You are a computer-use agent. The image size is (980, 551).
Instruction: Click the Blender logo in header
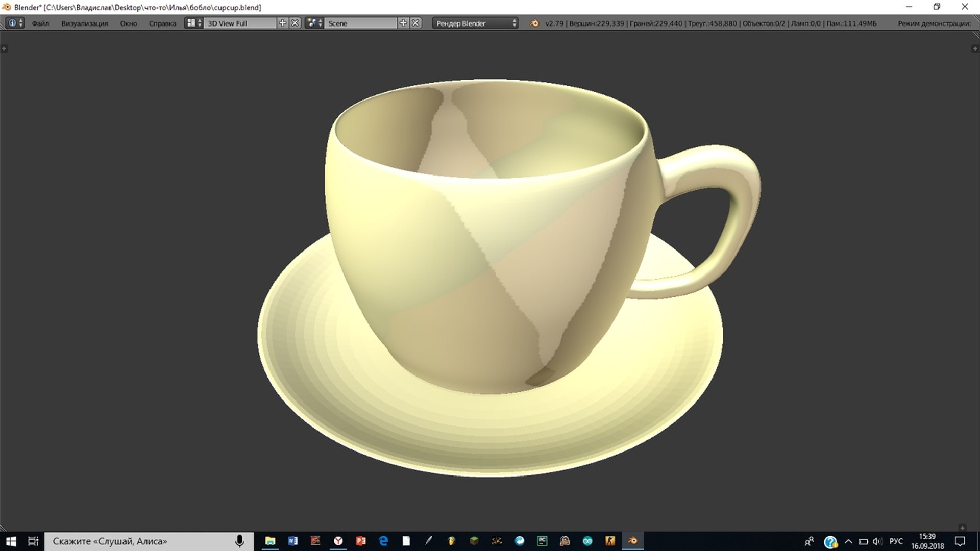pos(534,23)
